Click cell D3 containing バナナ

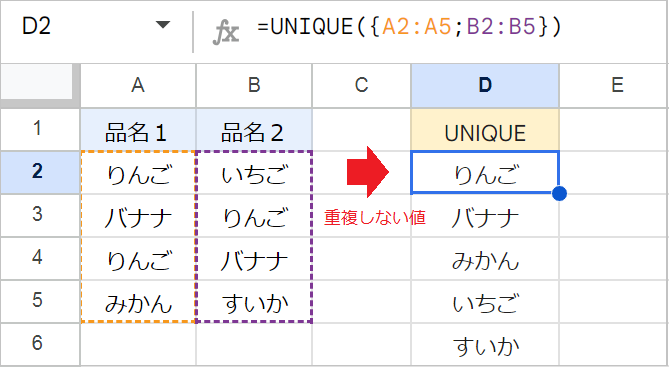tap(485, 215)
